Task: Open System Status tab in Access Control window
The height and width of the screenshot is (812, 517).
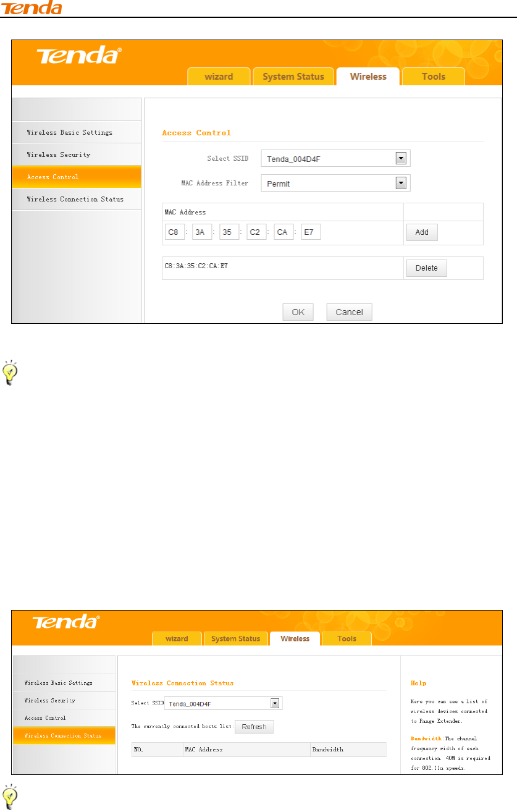Action: (x=293, y=77)
